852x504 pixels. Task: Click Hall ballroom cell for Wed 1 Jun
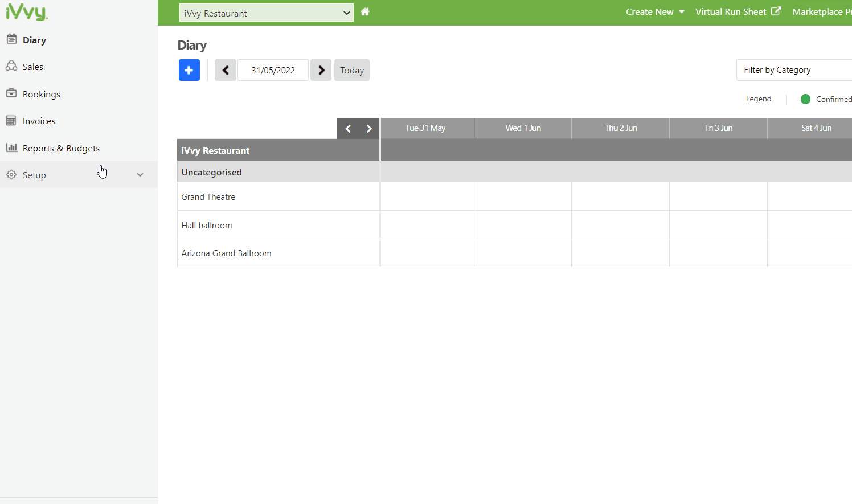523,225
